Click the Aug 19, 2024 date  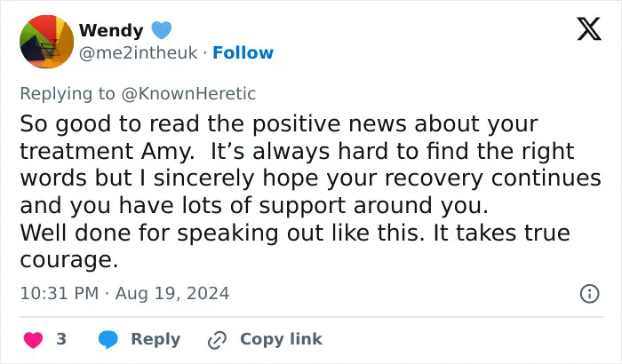click(x=172, y=294)
